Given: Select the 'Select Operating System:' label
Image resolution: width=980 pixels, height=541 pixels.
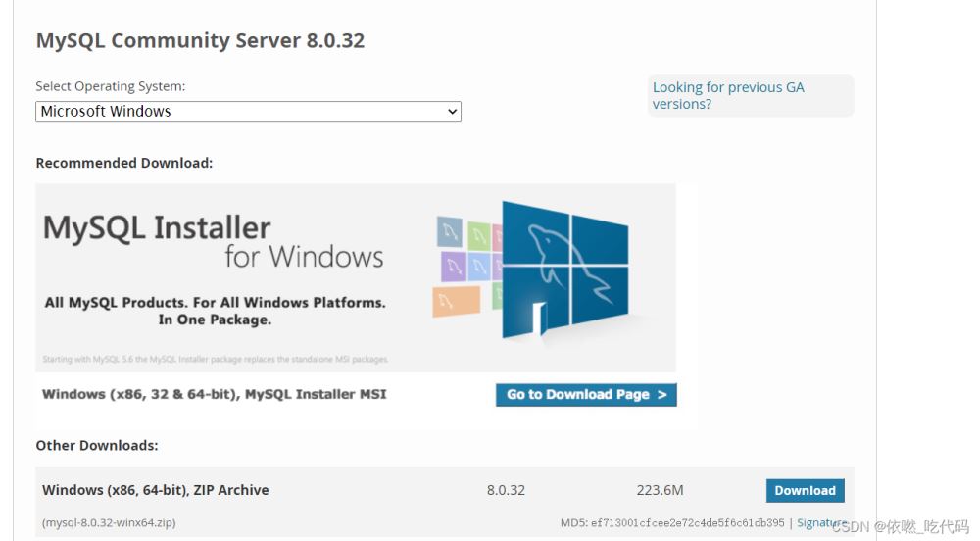Looking at the screenshot, I should [111, 86].
